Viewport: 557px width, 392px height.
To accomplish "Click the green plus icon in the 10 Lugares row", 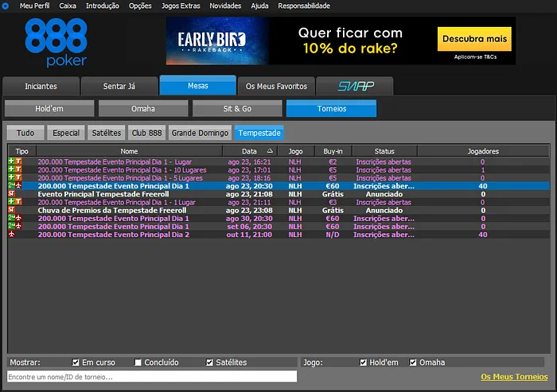I will (11, 169).
